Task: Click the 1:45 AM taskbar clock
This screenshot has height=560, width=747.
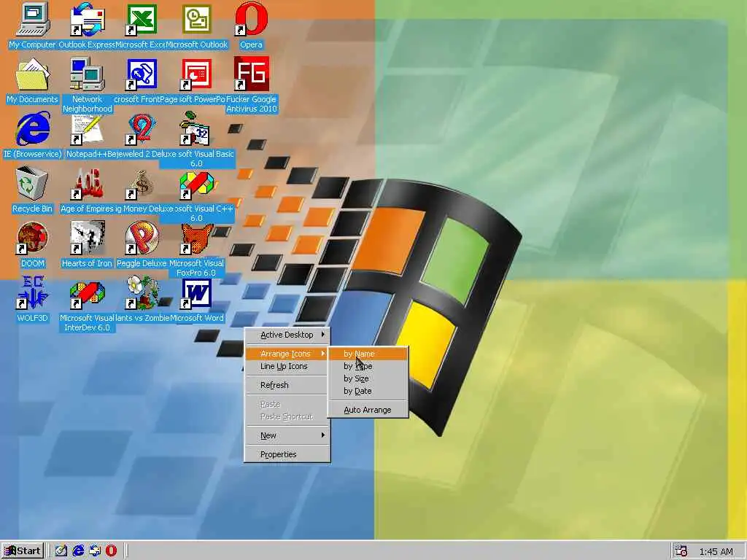Action: [x=716, y=552]
